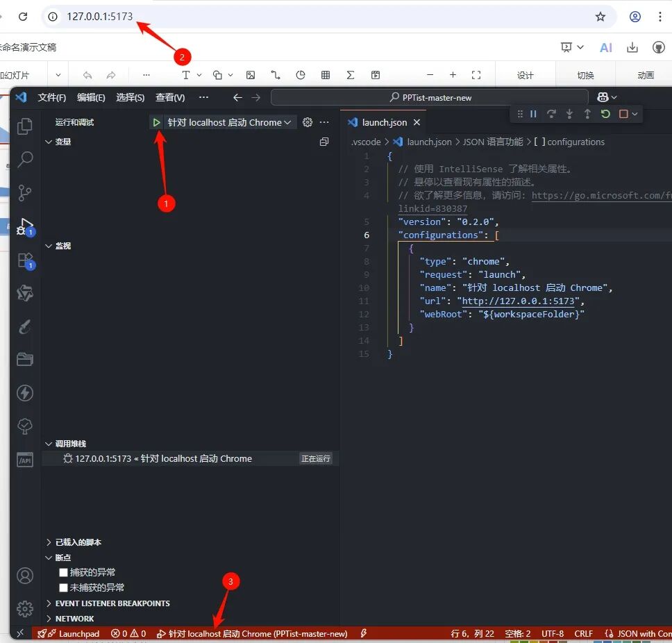This screenshot has height=643, width=672.
Task: Insert an image in PPTist
Action: [x=251, y=75]
